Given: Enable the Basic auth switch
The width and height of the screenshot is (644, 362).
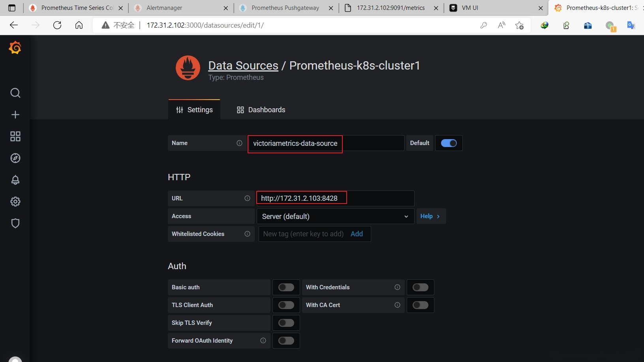Looking at the screenshot, I should click(x=286, y=287).
